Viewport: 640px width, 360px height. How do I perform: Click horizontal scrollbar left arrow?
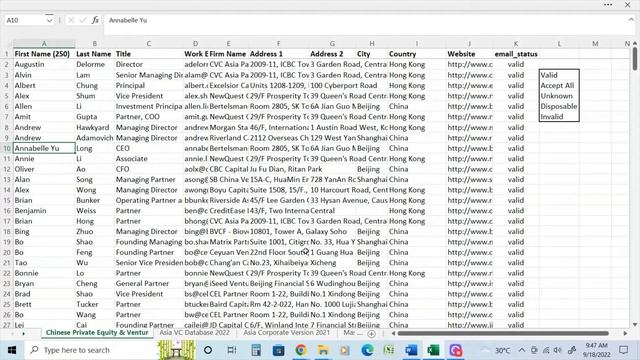pyautogui.click(x=393, y=333)
